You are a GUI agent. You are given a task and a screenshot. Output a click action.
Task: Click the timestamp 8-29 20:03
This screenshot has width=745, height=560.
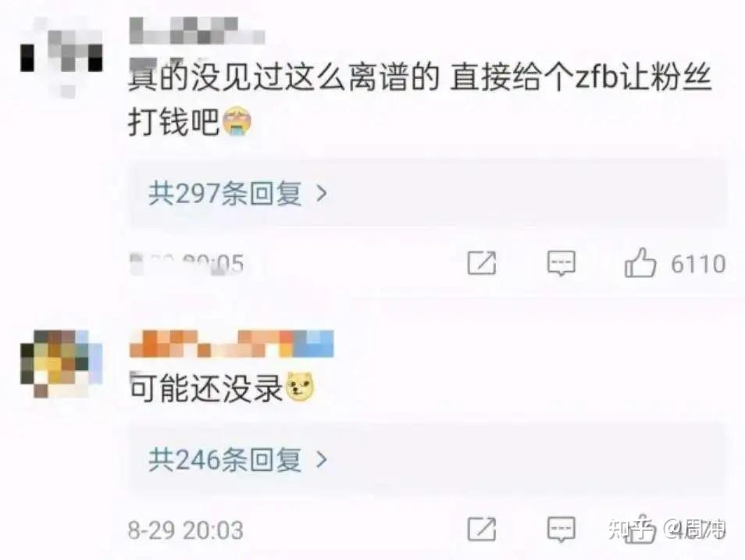(185, 530)
